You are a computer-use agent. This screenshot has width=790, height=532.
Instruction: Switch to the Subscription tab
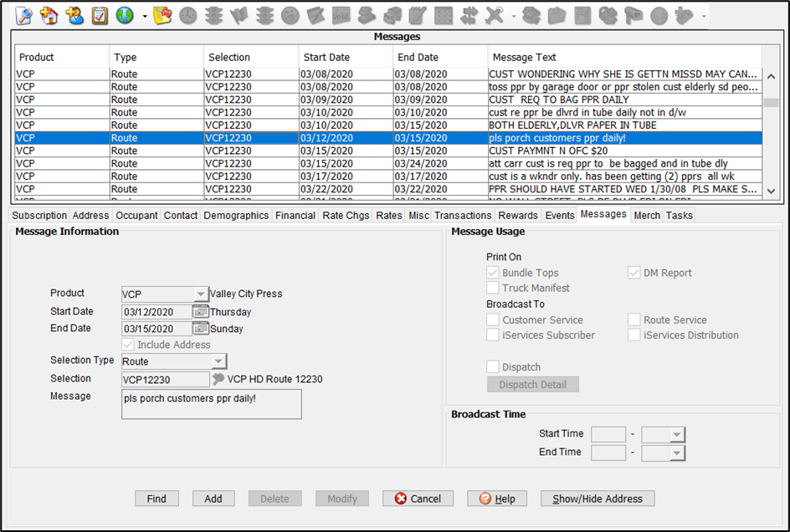[39, 215]
